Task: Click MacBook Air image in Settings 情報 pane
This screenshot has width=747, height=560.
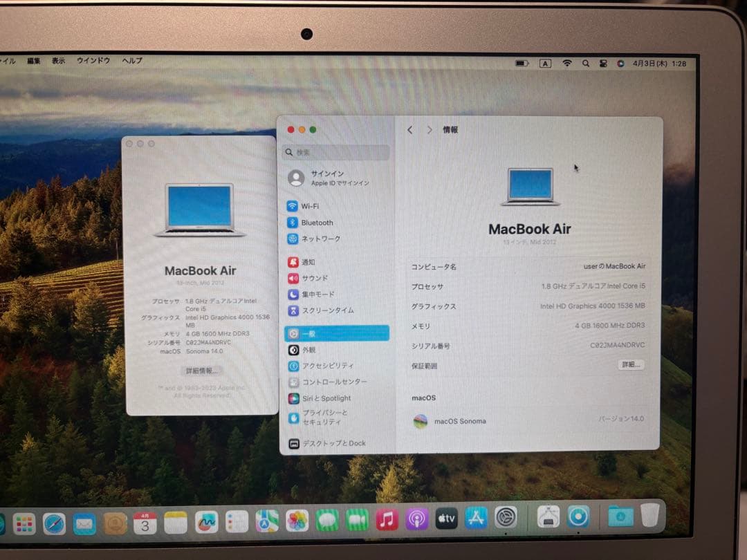Action: (531, 187)
